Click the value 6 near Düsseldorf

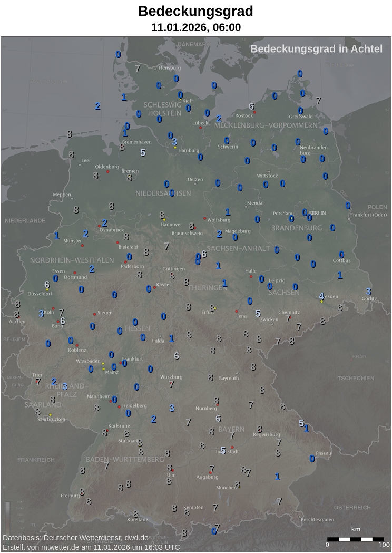[47, 285]
